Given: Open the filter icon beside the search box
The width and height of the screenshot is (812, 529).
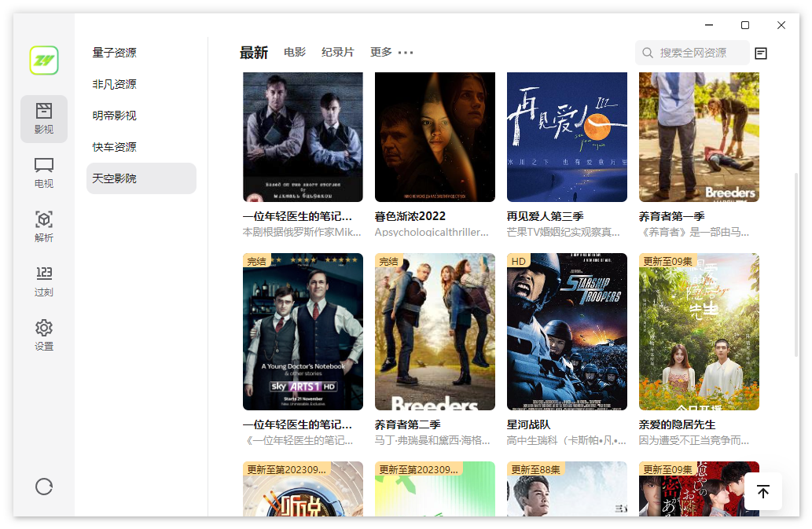Looking at the screenshot, I should 760,53.
